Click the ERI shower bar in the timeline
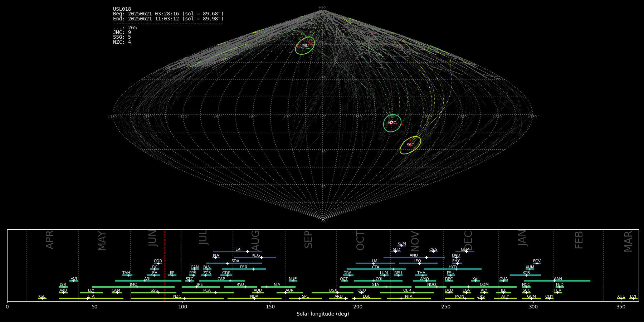 point(238,252)
